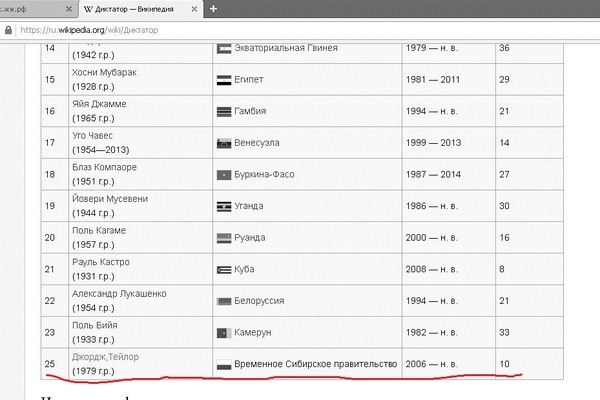Open a new tab with plus button
This screenshot has width=600, height=400.
(213, 9)
